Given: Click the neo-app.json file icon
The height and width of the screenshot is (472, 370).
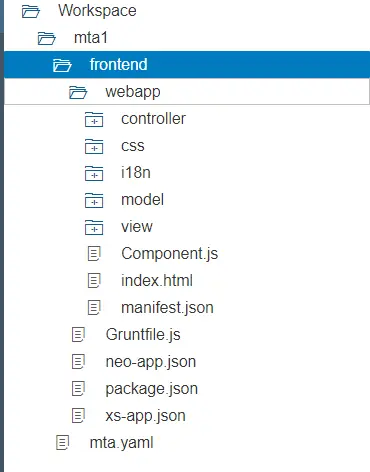Looking at the screenshot, I should pos(78,362).
